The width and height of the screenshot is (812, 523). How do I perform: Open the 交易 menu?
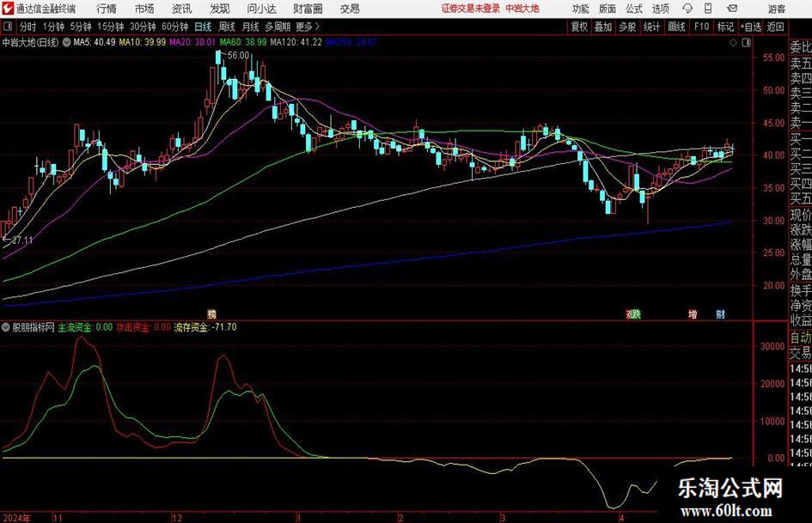tap(350, 9)
